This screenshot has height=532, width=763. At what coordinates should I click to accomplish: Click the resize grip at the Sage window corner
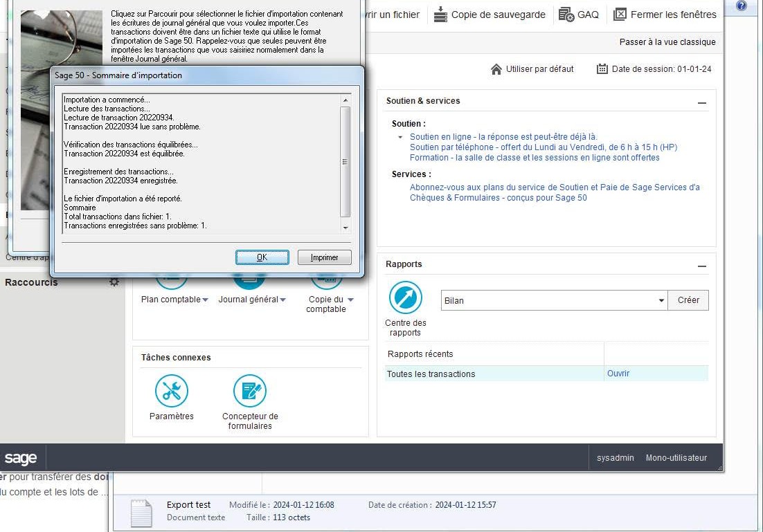pyautogui.click(x=719, y=468)
